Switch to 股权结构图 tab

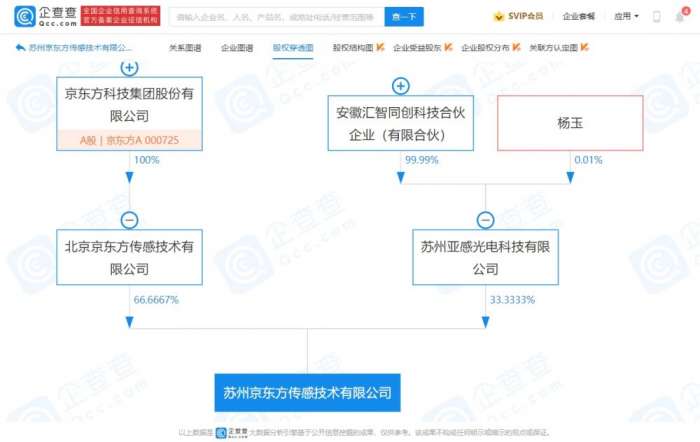(353, 48)
